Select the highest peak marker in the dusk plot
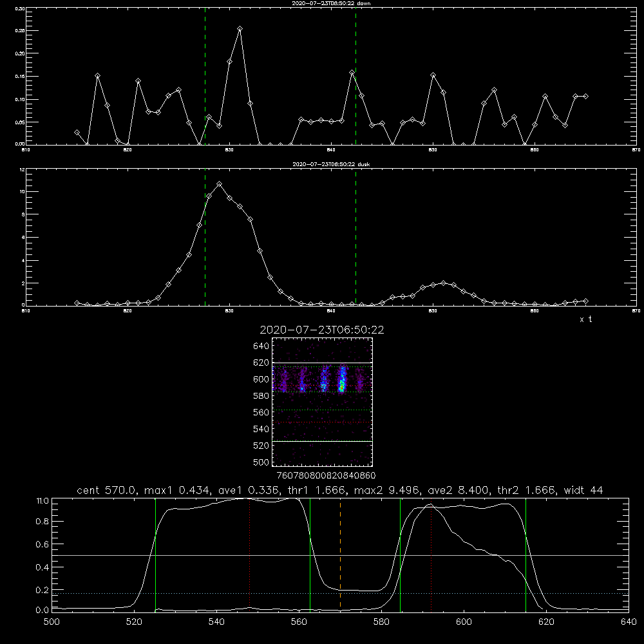Screen dimensions: 644x644 coord(220,184)
